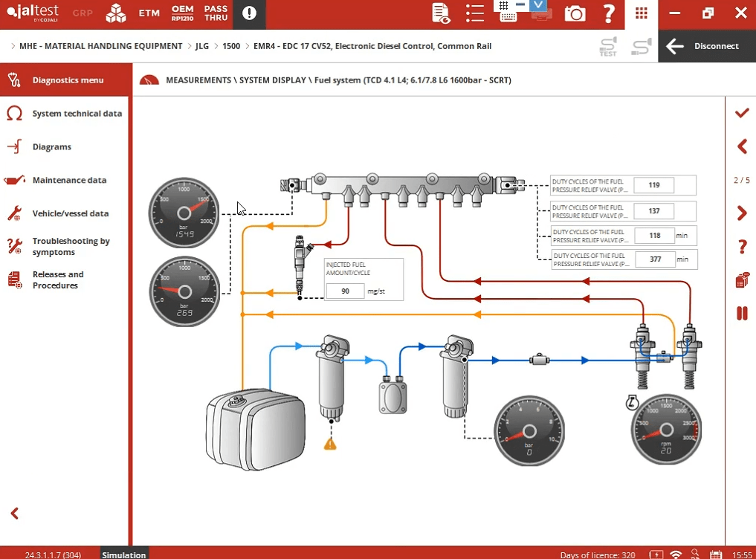The height and width of the screenshot is (559, 756).
Task: Open the ETM module in top bar
Action: 149,13
